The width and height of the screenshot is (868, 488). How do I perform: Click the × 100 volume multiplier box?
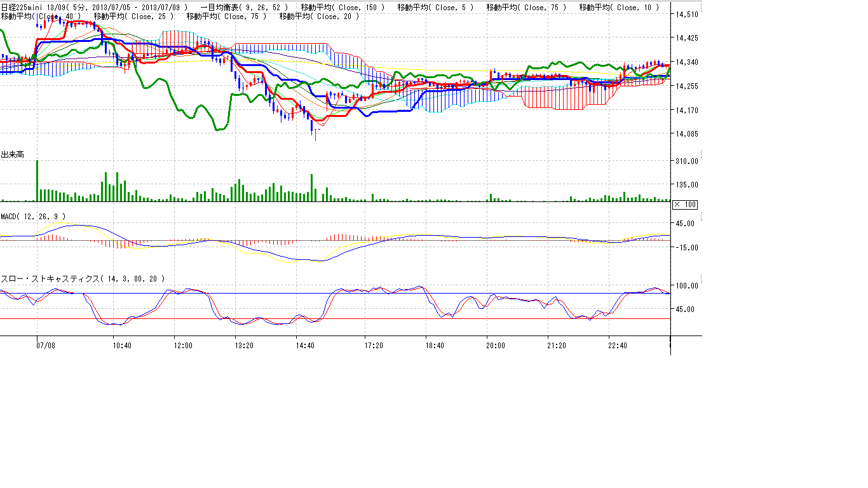pyautogui.click(x=685, y=204)
